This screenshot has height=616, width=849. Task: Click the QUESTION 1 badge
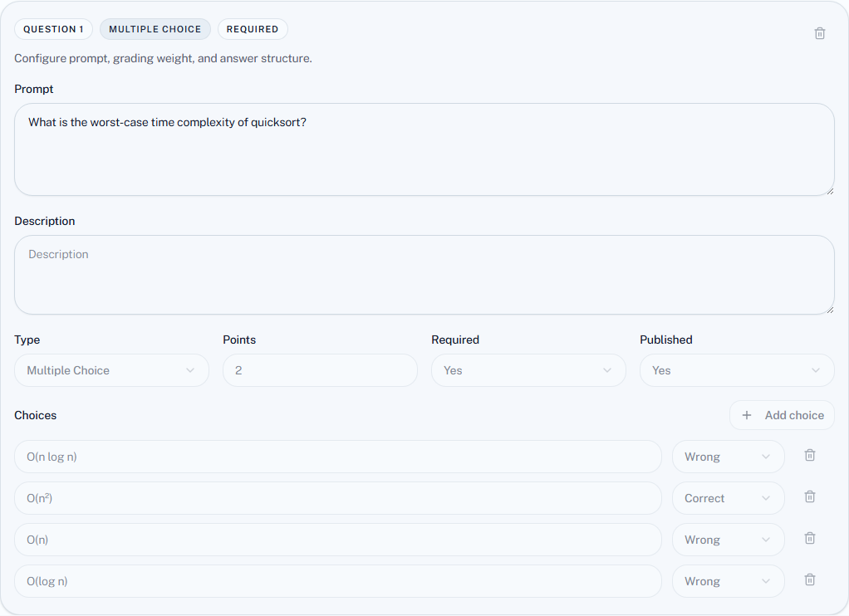click(x=54, y=29)
